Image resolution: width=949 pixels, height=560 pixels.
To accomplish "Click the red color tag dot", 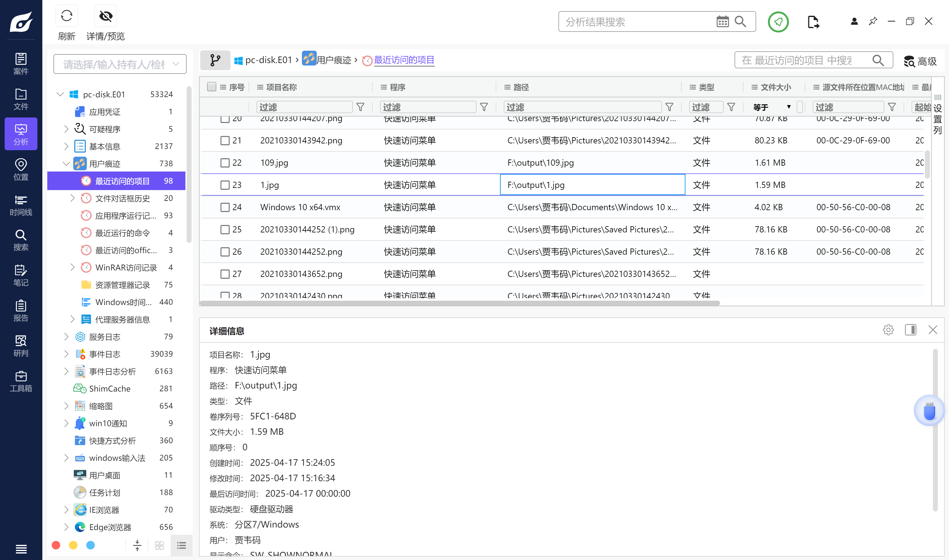I will click(x=56, y=545).
